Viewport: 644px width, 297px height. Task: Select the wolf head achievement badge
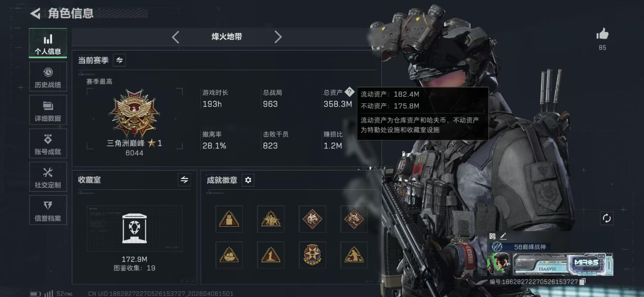click(312, 219)
